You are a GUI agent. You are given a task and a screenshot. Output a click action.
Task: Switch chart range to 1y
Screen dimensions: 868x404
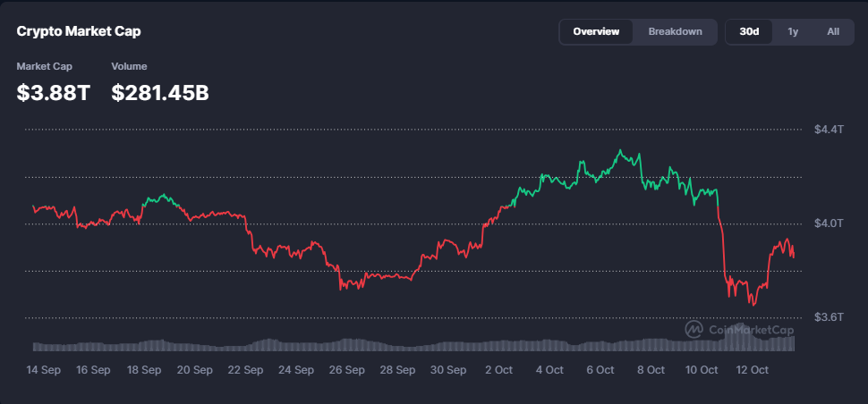tap(793, 31)
